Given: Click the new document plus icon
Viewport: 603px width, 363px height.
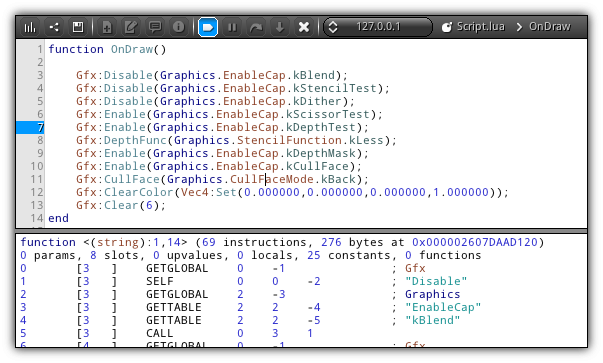Looking at the screenshot, I should (x=107, y=27).
